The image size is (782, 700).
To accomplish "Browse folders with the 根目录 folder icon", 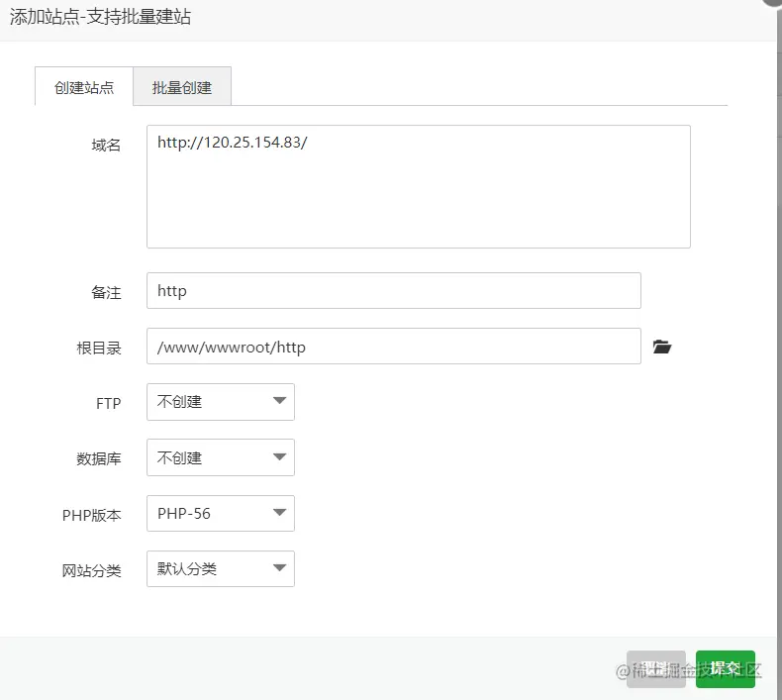I will point(662,347).
